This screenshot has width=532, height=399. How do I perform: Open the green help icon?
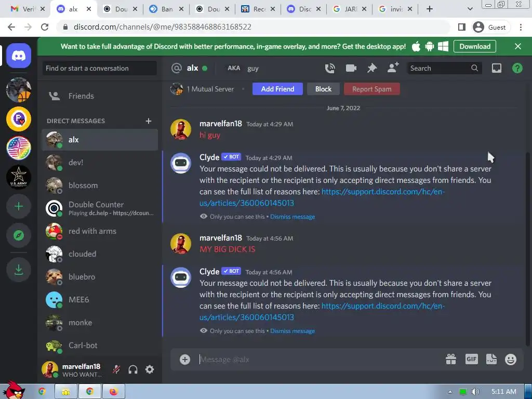coord(517,68)
